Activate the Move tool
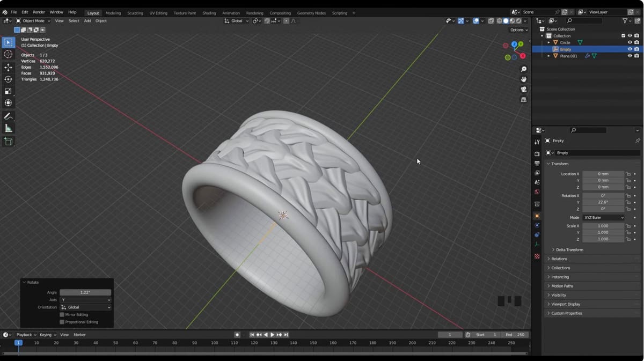The width and height of the screenshot is (644, 361). tap(8, 67)
